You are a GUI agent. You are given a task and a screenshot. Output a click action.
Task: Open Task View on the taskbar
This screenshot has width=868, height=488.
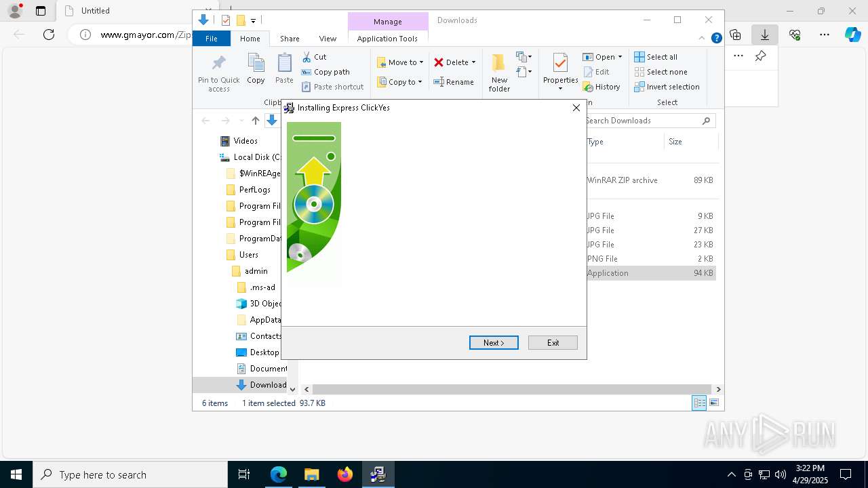tap(244, 475)
